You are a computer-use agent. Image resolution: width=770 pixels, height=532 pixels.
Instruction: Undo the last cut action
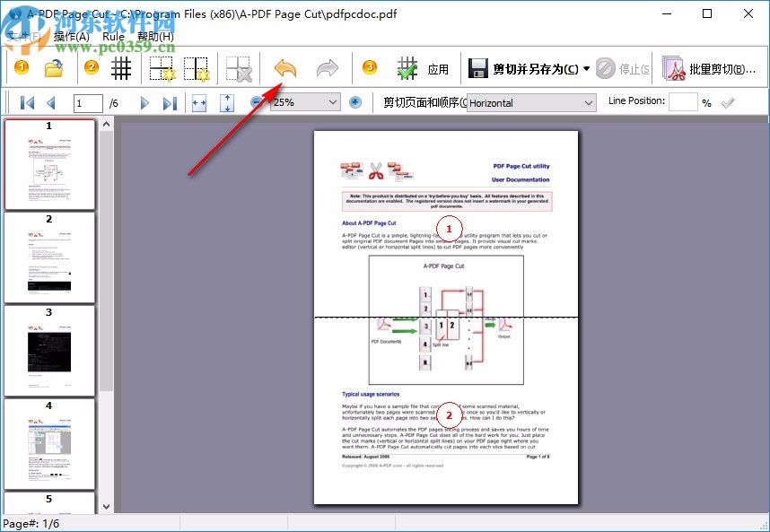pos(284,67)
